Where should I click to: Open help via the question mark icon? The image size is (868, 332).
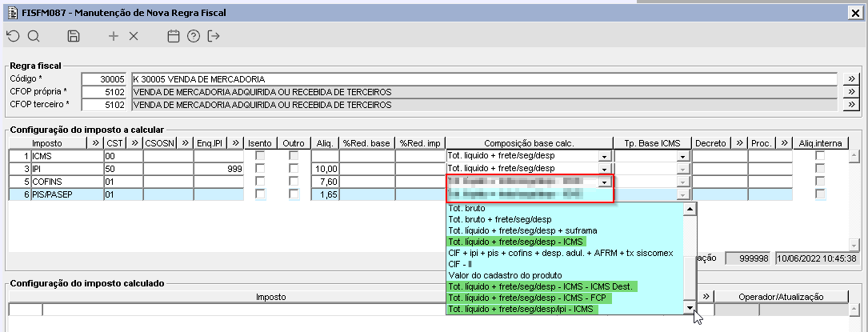coord(193,37)
